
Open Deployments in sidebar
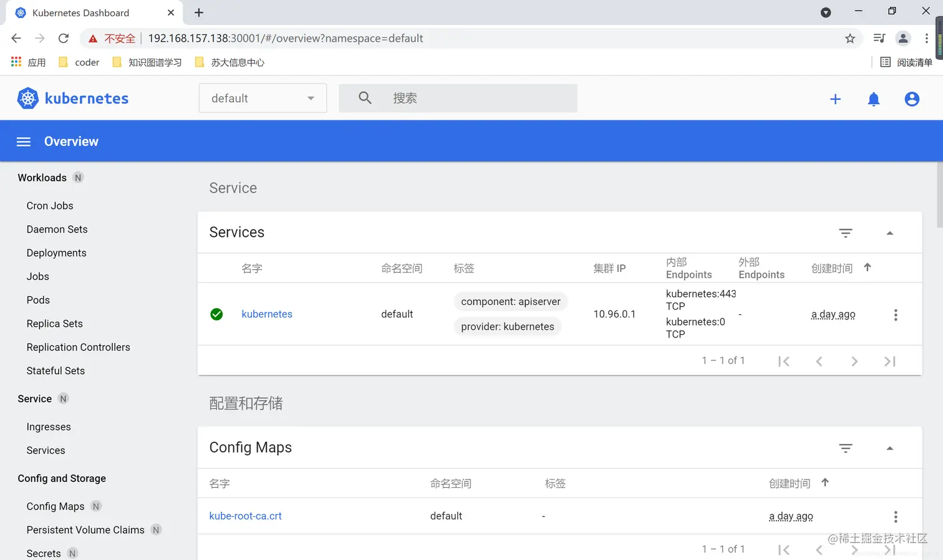point(56,253)
